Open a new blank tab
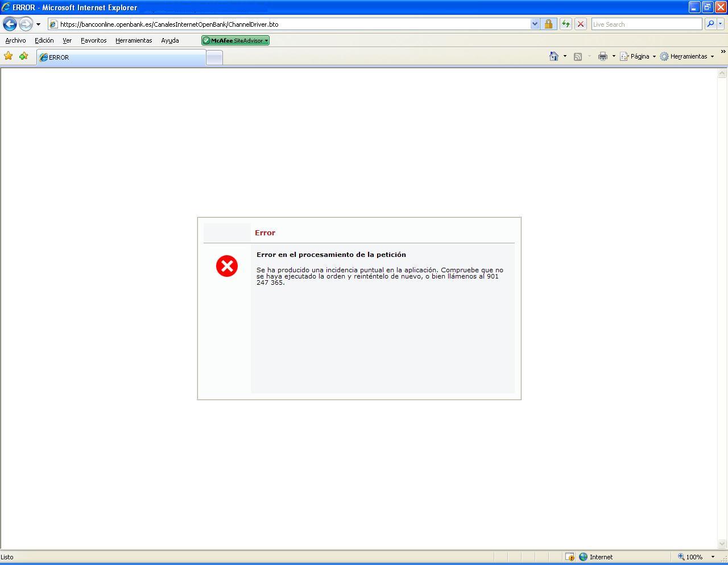The height and width of the screenshot is (565, 728). point(214,57)
